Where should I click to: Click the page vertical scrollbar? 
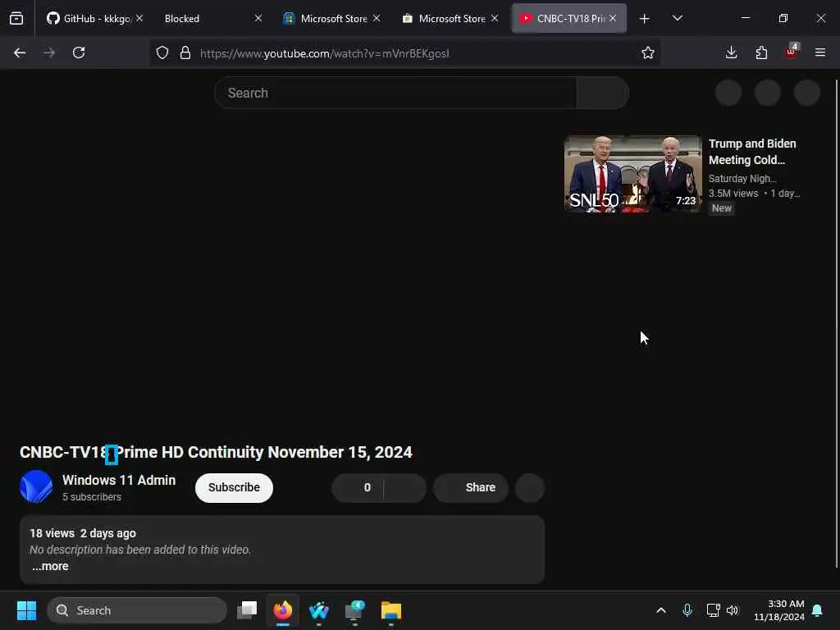click(836, 323)
